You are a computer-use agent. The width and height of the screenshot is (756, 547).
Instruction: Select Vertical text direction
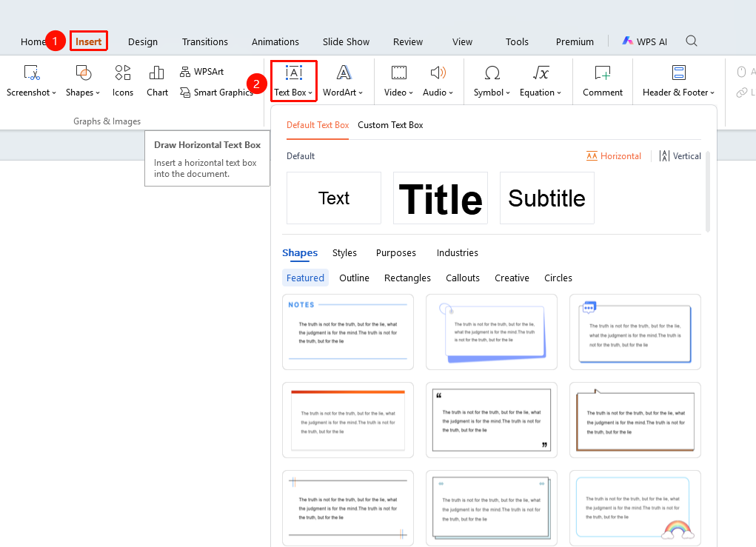point(680,155)
